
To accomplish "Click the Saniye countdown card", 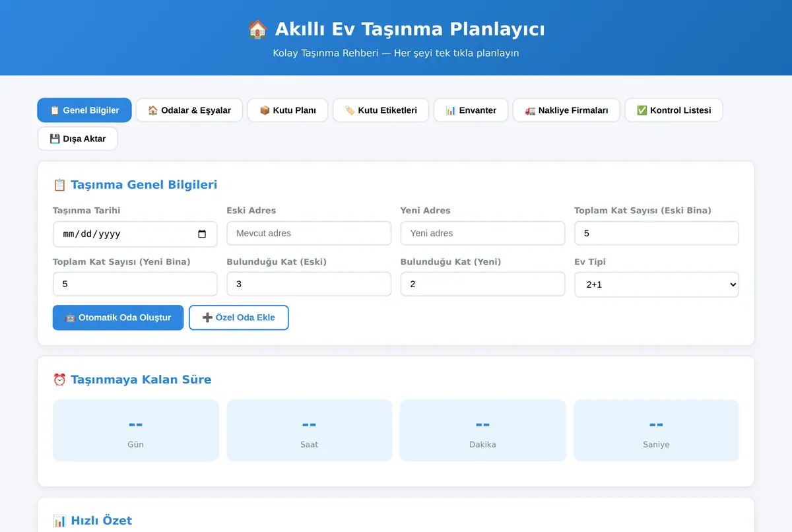I will (x=656, y=430).
